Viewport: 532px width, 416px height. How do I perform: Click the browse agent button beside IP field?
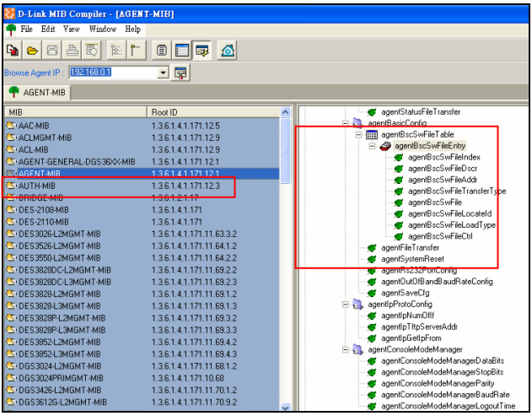180,73
